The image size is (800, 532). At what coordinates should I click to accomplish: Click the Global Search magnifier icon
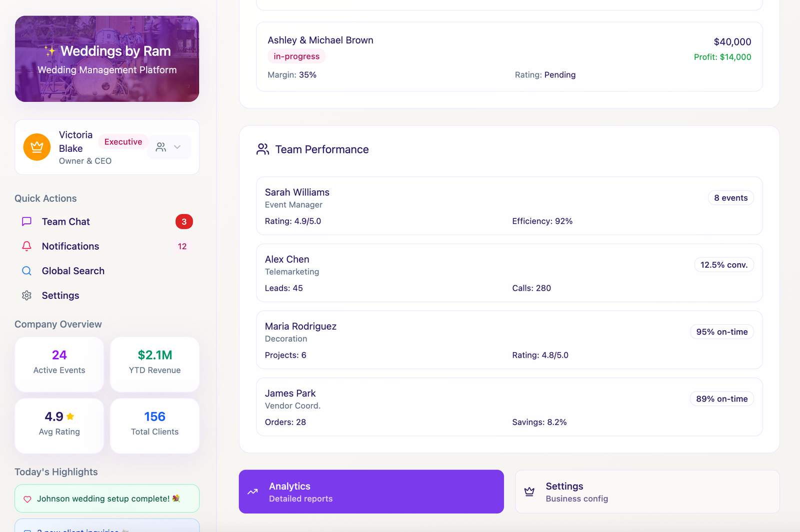click(27, 271)
